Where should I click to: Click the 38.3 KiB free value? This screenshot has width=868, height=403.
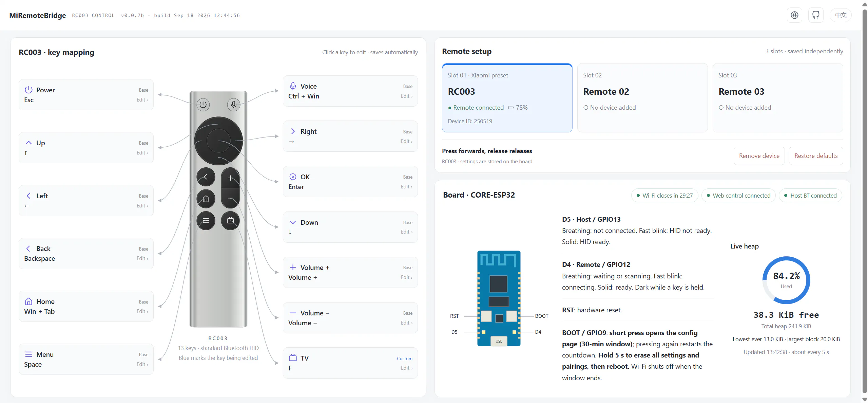(x=786, y=315)
